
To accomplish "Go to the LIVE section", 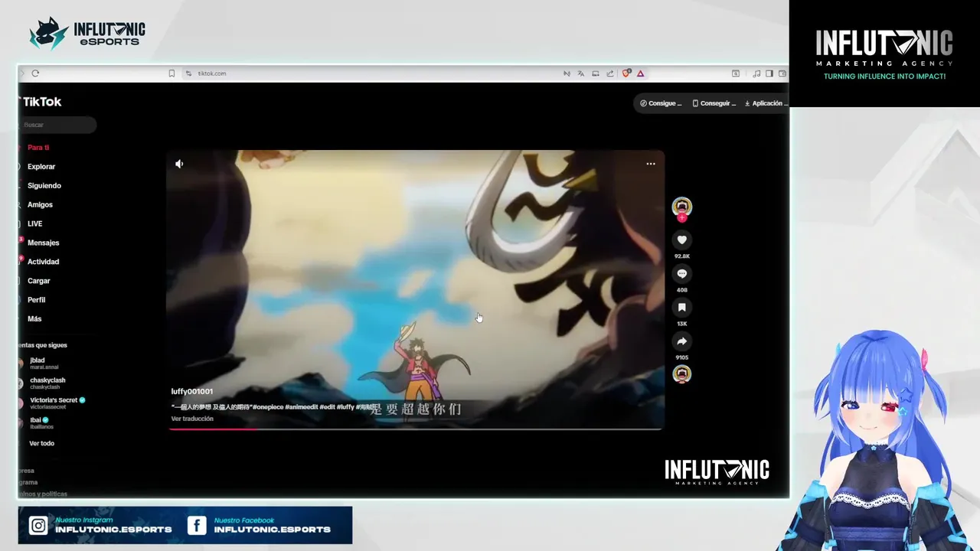I will (x=34, y=224).
